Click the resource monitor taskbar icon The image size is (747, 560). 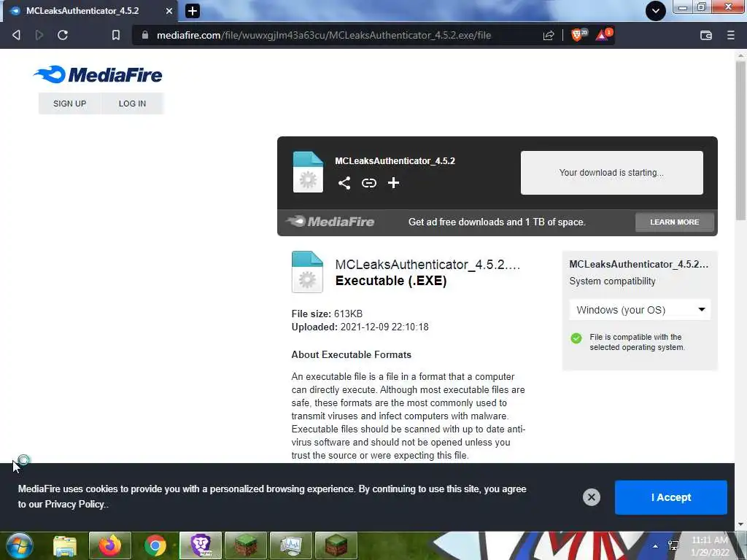tap(291, 545)
